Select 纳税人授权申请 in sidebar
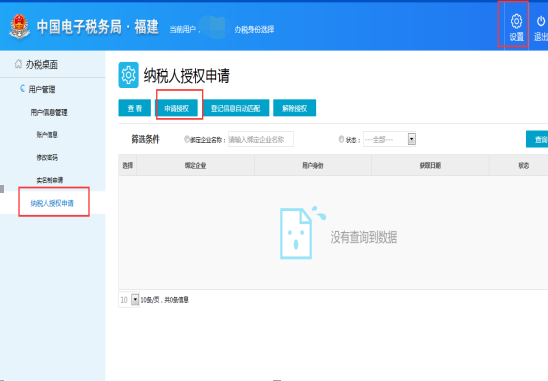 point(52,203)
